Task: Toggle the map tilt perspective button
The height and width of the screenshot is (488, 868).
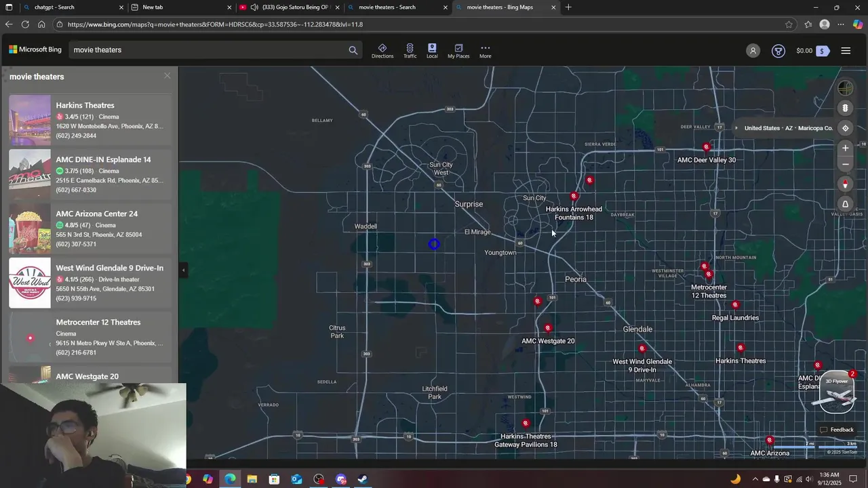Action: pos(845,204)
